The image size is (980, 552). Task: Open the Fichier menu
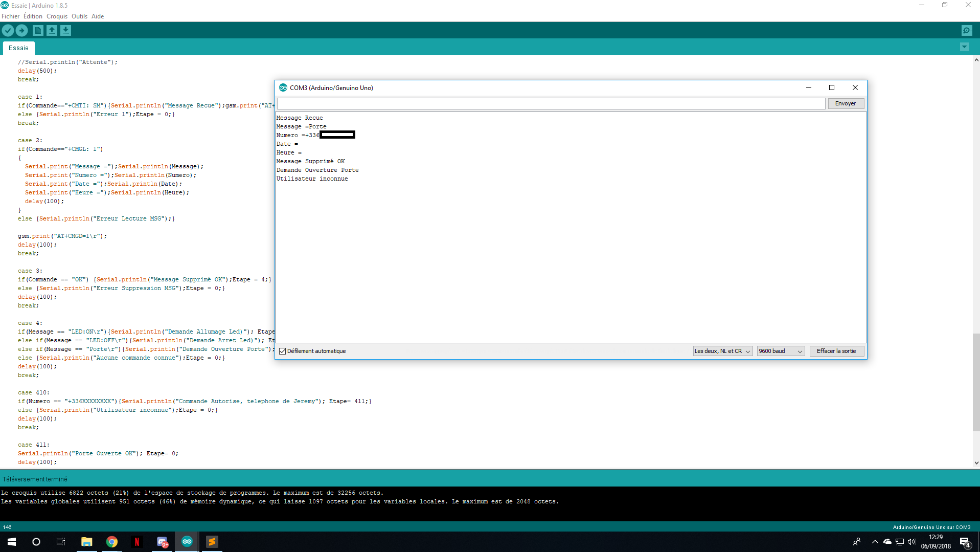click(x=11, y=16)
